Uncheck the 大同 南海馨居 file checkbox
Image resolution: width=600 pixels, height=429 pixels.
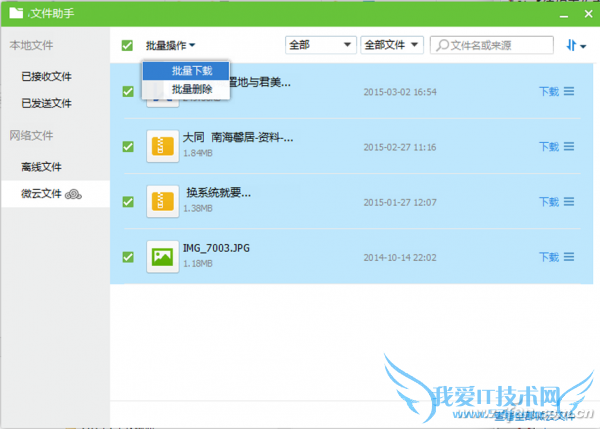point(127,146)
